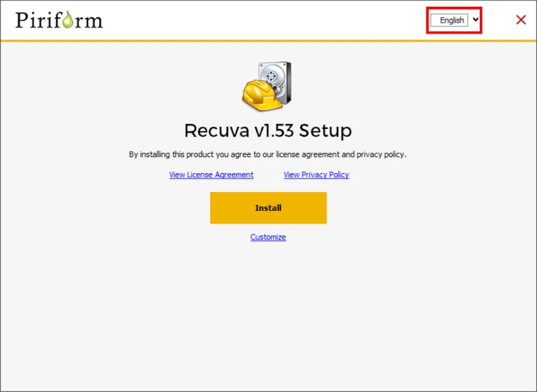Screen dimensions: 537x392
Task: Click the Piriform logo
Action: pos(59,20)
